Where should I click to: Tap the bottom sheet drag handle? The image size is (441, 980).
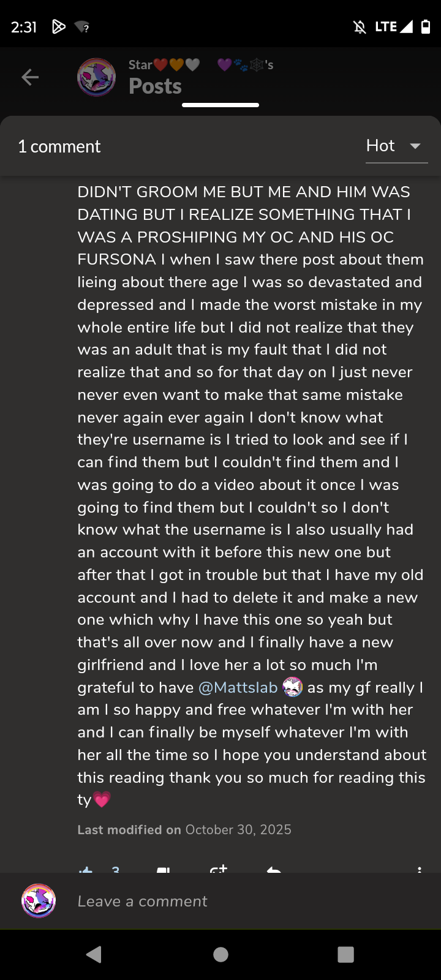221,105
